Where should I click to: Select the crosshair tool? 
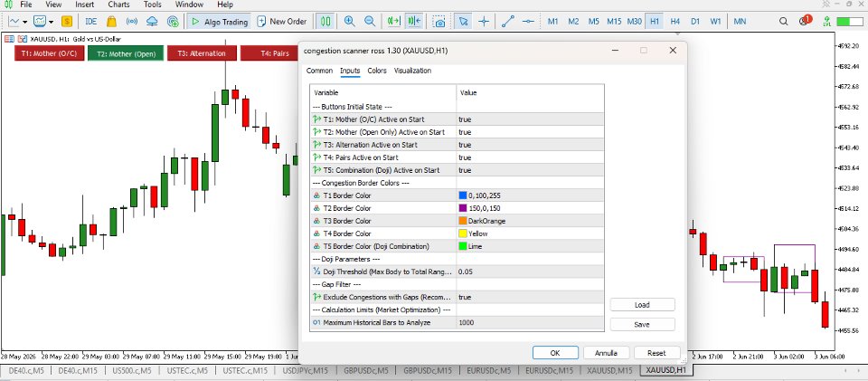coord(484,22)
